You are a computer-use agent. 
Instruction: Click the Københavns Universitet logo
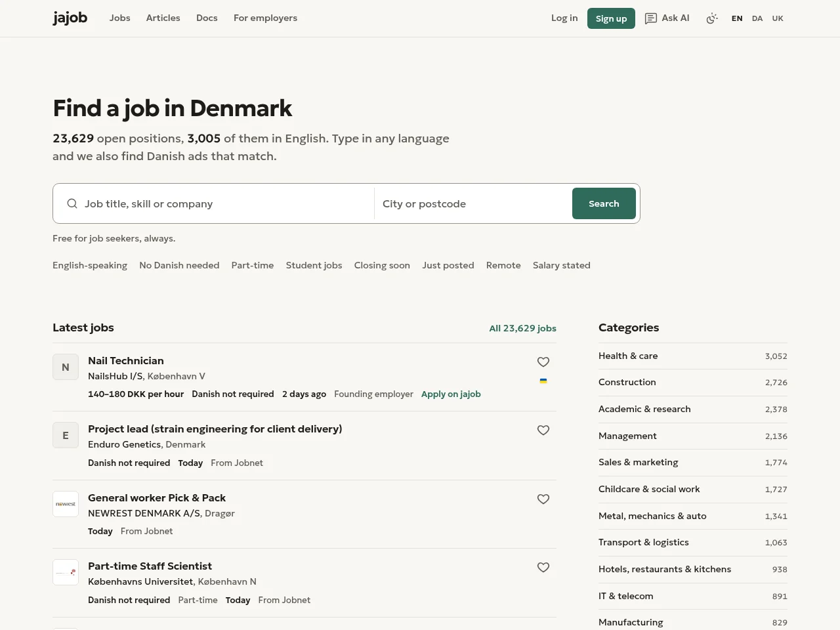66,572
